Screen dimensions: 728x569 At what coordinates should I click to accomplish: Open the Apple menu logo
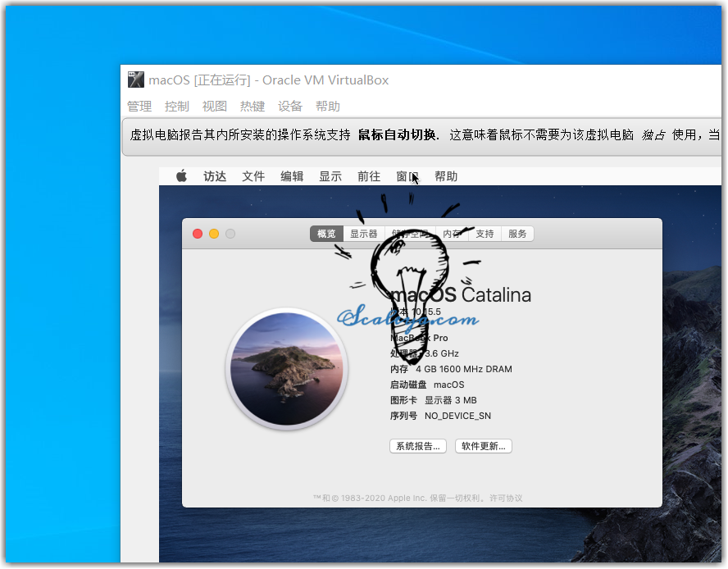[x=182, y=176]
